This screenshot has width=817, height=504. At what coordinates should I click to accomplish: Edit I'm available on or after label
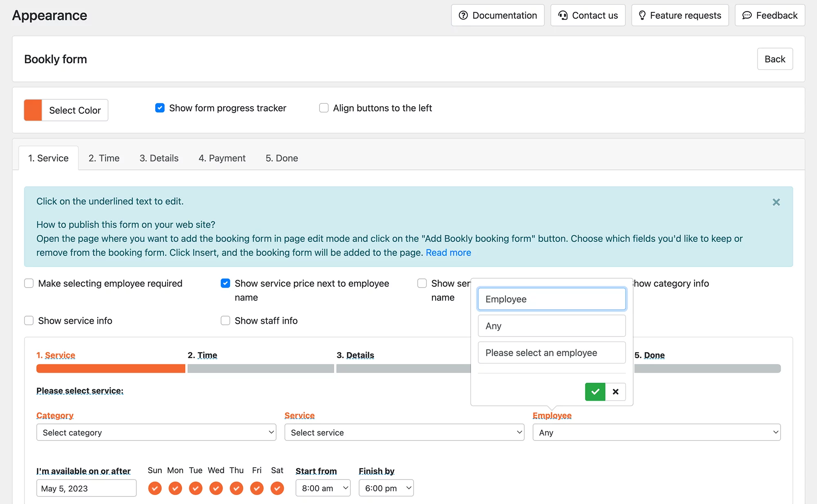83,471
